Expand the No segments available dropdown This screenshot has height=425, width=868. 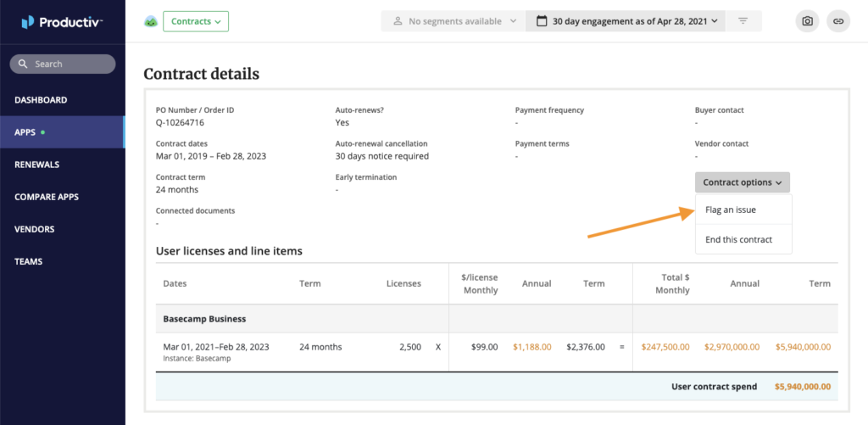click(453, 21)
